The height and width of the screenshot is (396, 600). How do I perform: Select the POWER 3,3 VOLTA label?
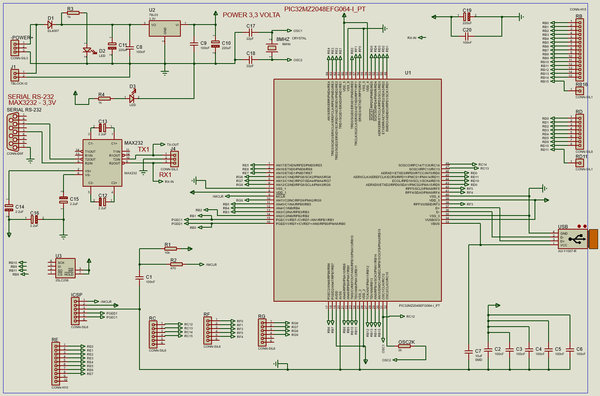click(x=251, y=15)
